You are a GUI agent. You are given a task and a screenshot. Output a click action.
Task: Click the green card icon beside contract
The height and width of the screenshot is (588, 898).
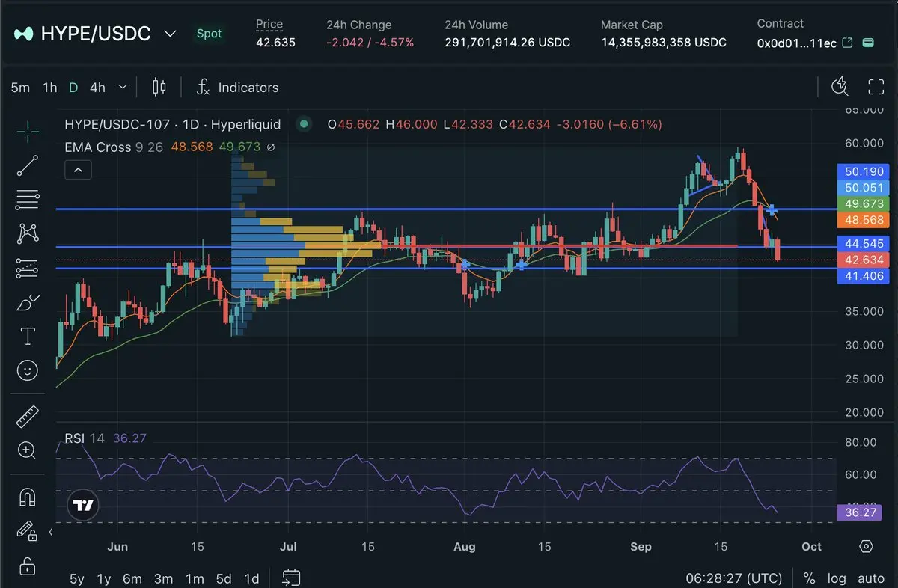[868, 43]
